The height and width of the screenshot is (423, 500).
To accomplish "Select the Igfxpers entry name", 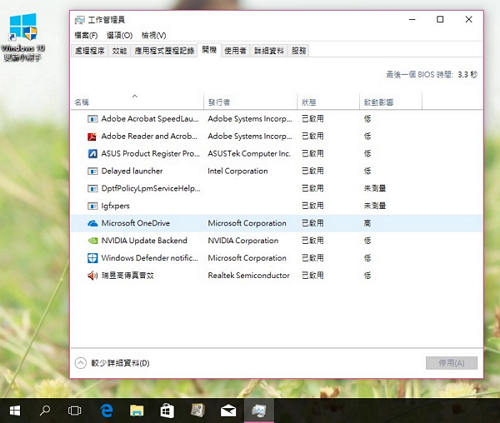I will pos(115,206).
